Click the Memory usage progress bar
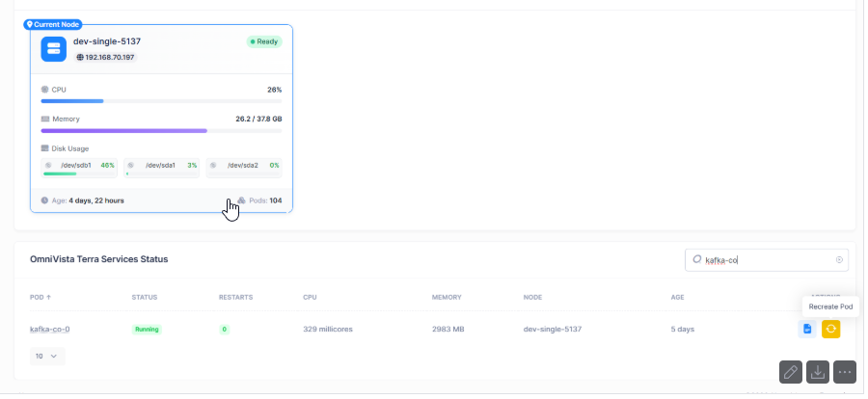 click(x=161, y=130)
